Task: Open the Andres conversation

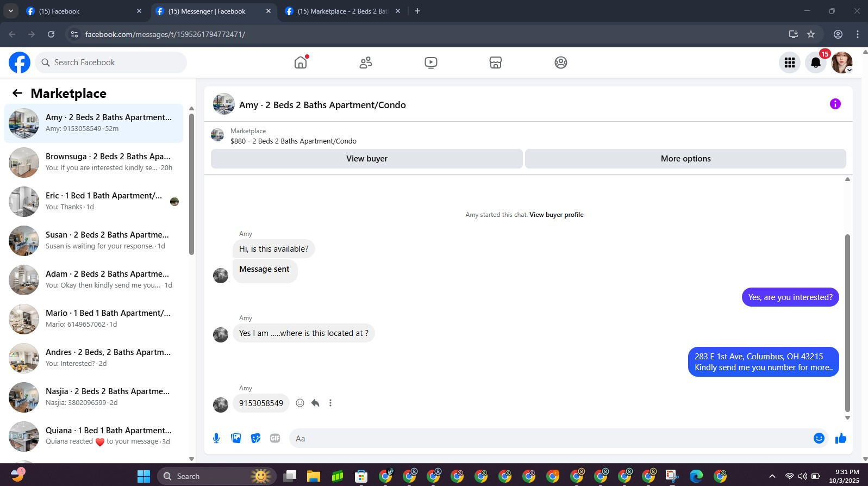Action: [93, 358]
